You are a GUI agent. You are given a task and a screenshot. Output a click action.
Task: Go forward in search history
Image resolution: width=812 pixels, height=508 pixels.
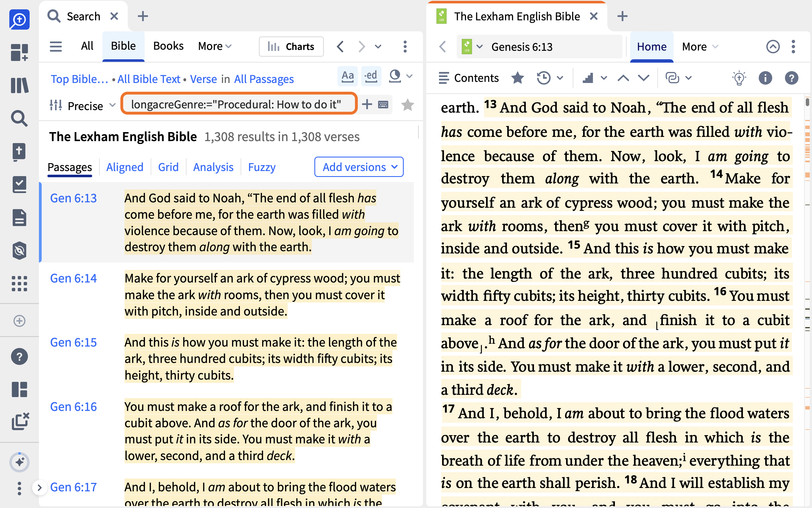point(361,46)
